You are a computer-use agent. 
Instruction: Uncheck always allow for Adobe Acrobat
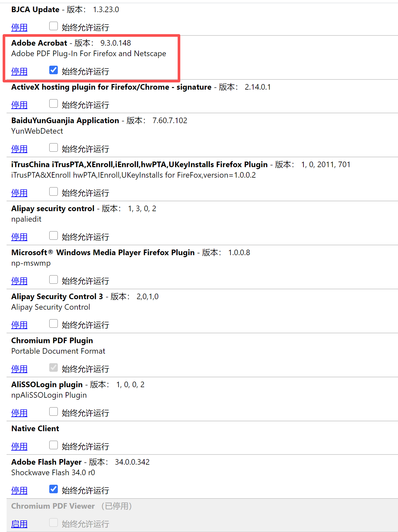[x=54, y=70]
